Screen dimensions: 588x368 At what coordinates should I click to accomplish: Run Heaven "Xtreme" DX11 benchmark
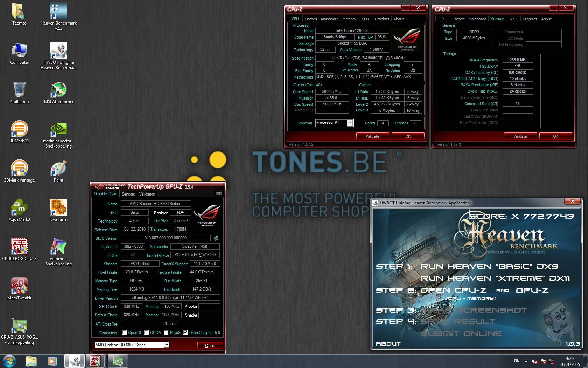coord(495,278)
